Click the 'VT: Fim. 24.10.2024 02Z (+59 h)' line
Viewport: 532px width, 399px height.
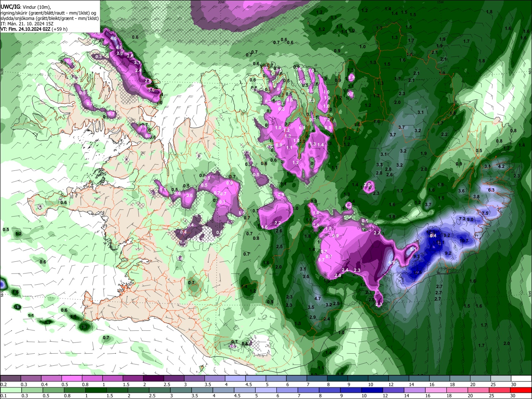34,29
